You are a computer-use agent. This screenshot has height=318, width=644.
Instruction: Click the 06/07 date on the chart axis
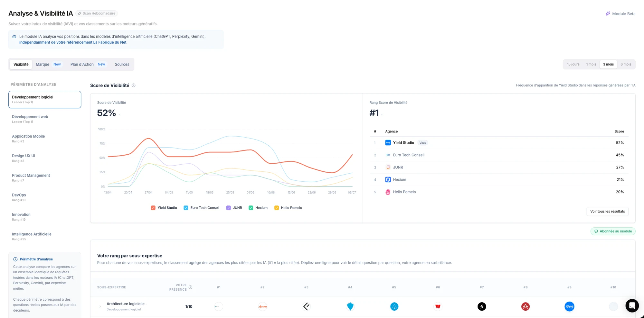tap(352, 193)
